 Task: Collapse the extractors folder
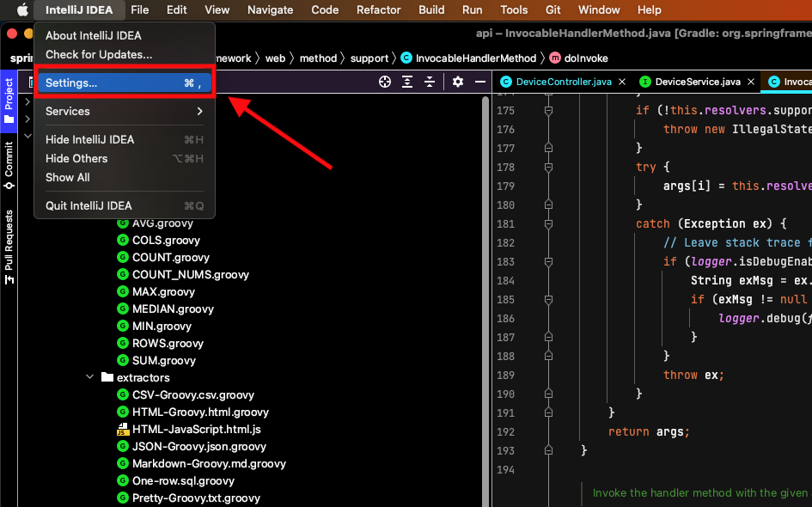90,377
